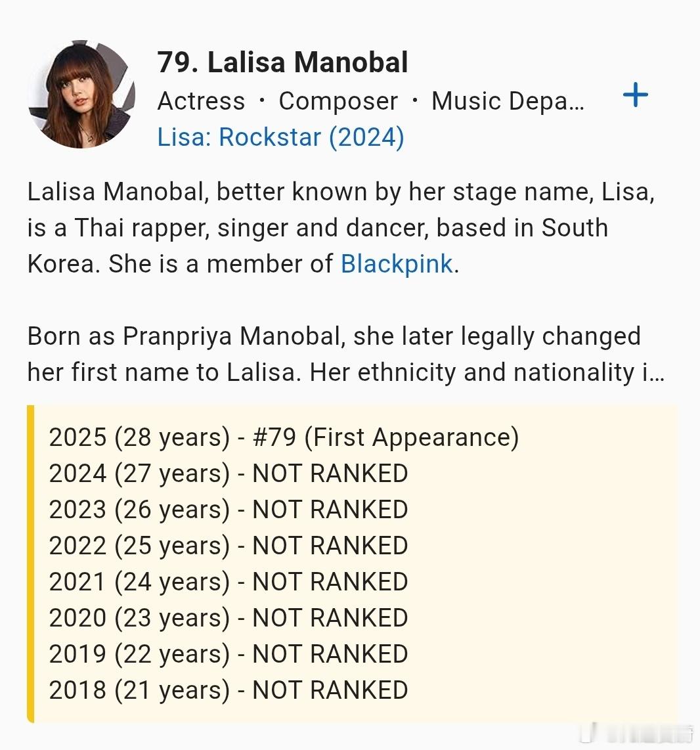700x750 pixels.
Task: Click the 2021 (24 years) ranking row
Action: click(229, 582)
